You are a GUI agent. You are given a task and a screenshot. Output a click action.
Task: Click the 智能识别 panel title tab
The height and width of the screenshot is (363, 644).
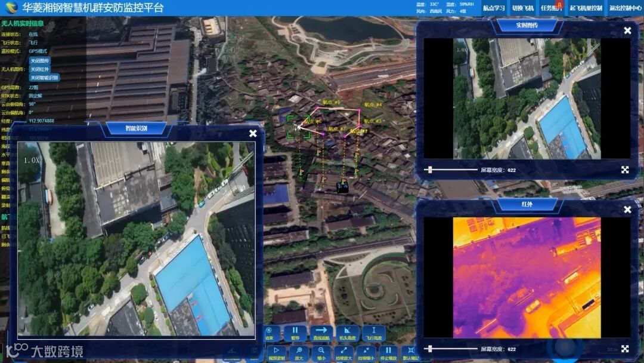pos(136,128)
